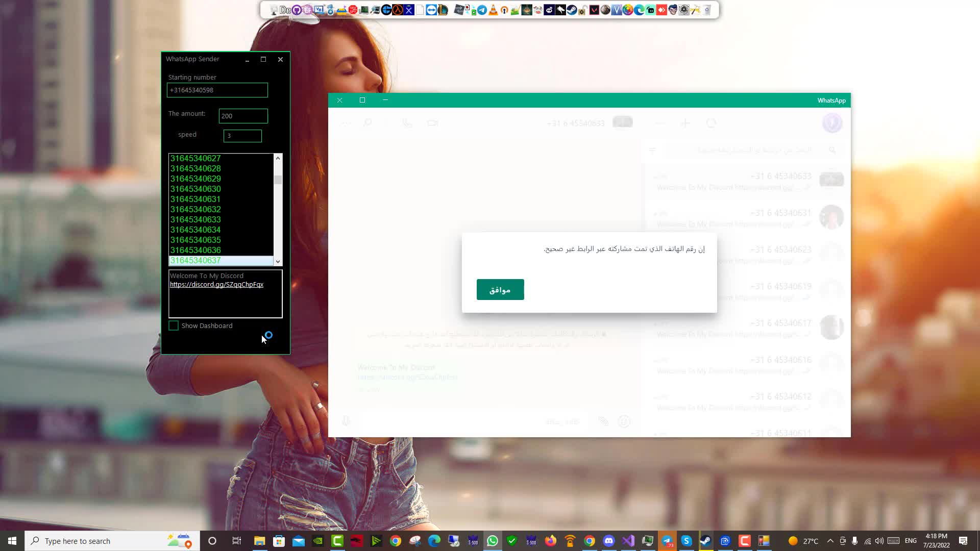Open the Discord invite link in message box
The height and width of the screenshot is (551, 980).
pos(216,285)
